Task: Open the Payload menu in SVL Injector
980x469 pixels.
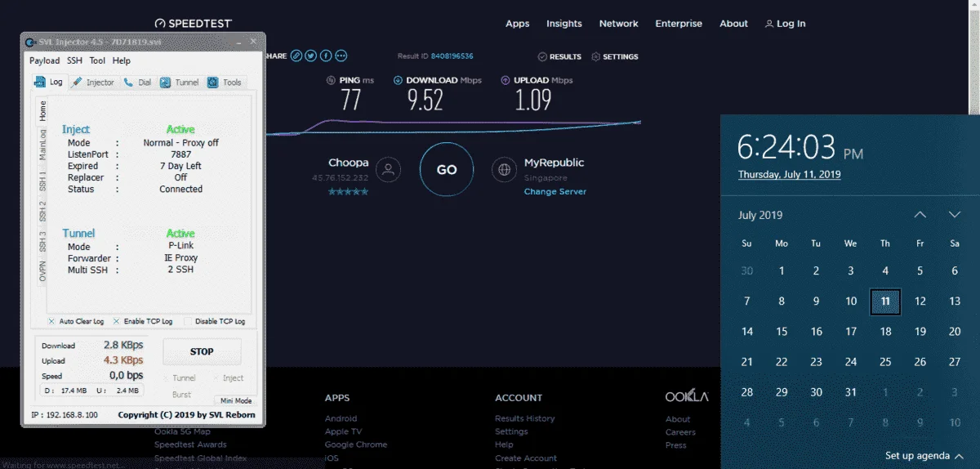Action: [44, 60]
